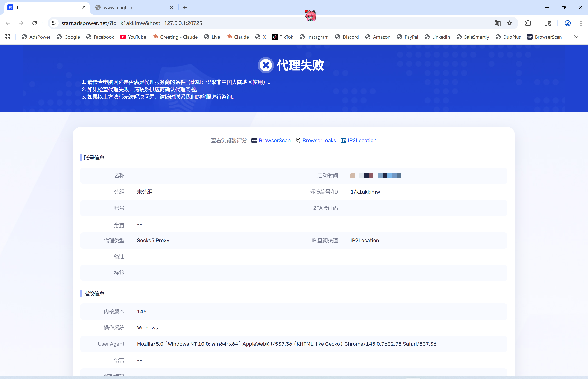
Task: Open the Claude bookmark
Action: (237, 37)
